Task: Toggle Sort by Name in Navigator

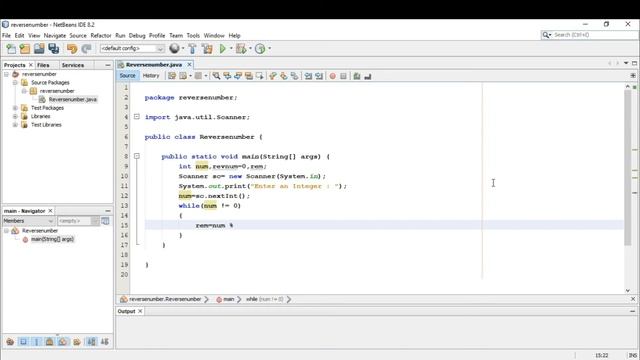Action: 91,342
